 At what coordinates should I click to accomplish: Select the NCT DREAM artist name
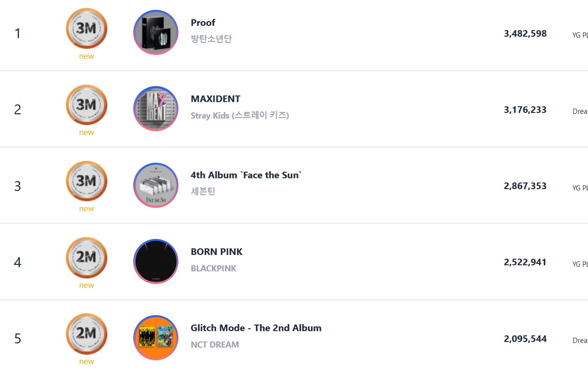tap(215, 344)
